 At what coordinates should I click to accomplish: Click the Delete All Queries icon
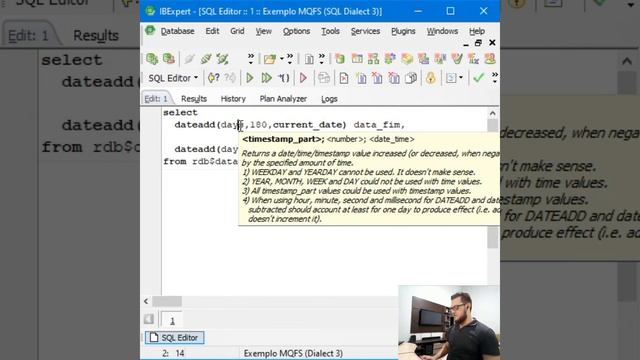[x=394, y=78]
